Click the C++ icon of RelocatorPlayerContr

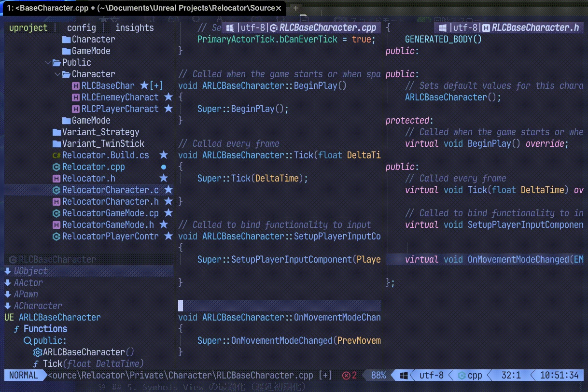56,236
